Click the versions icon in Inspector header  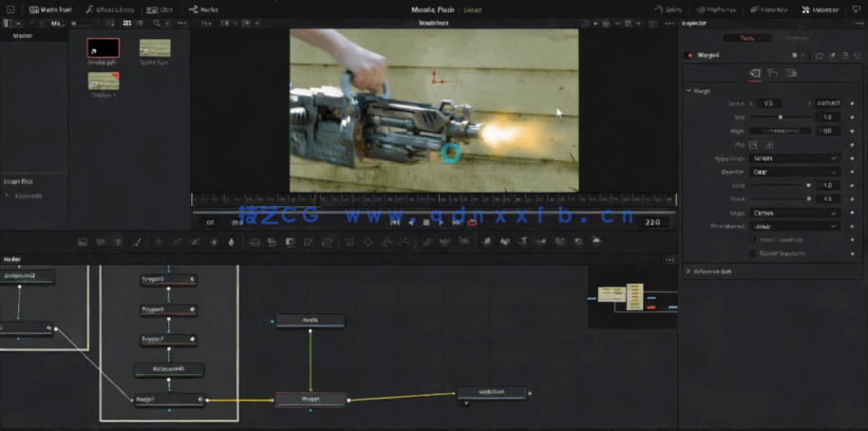tap(820, 55)
